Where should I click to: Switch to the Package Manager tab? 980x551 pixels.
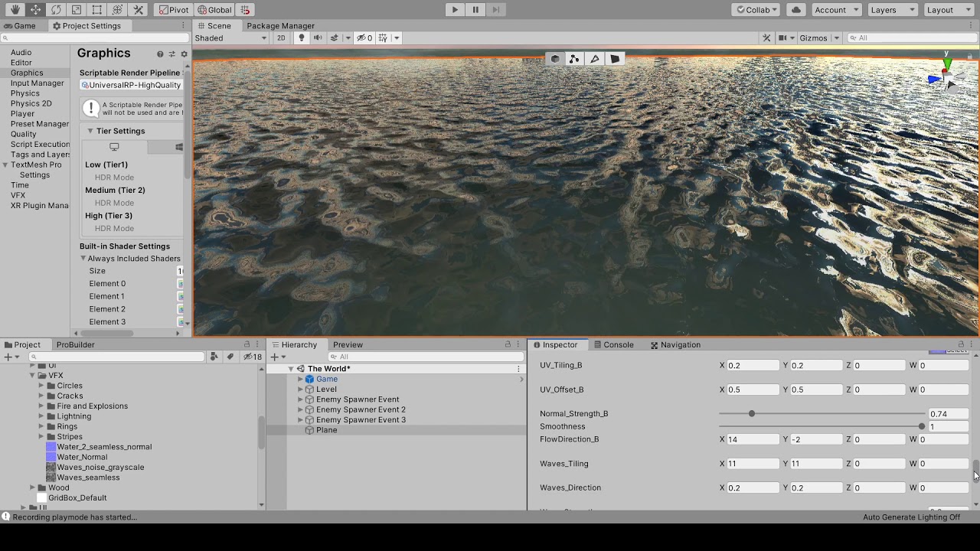click(280, 25)
